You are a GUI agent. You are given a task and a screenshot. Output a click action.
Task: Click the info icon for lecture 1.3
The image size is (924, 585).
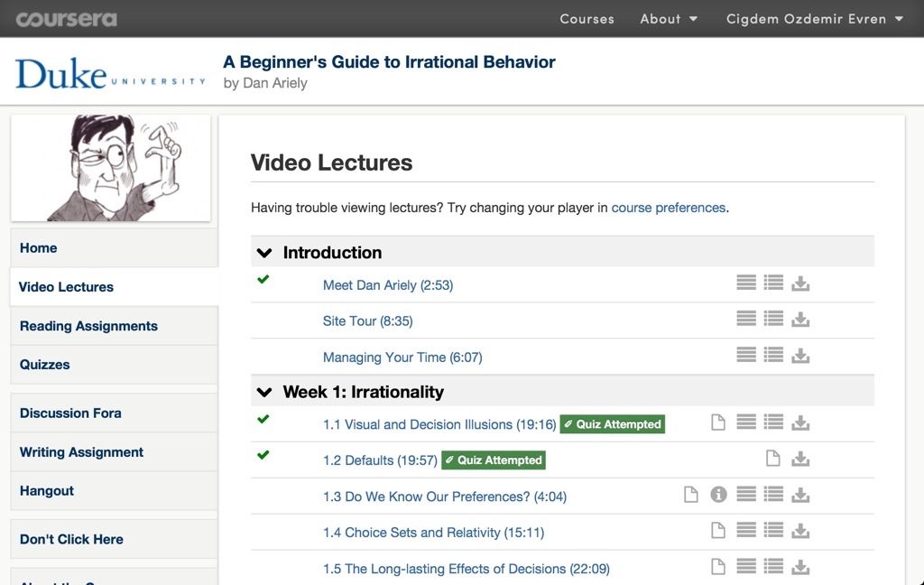click(x=718, y=495)
